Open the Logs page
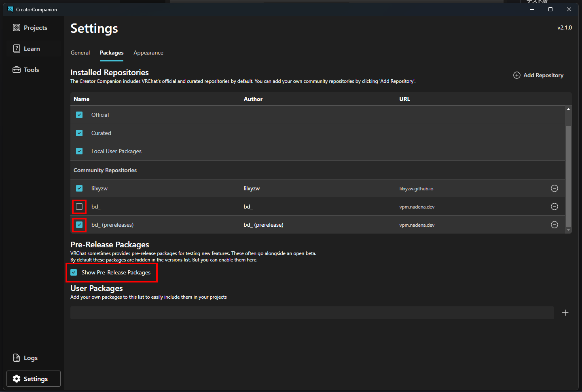This screenshot has height=392, width=582. point(25,358)
